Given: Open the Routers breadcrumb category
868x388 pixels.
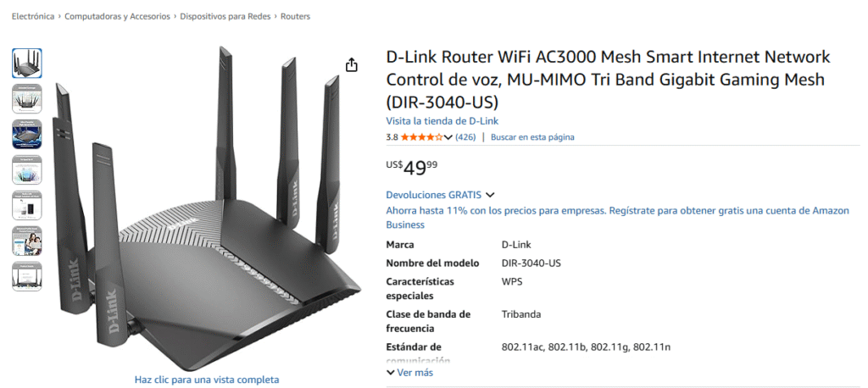Looking at the screenshot, I should tap(295, 16).
